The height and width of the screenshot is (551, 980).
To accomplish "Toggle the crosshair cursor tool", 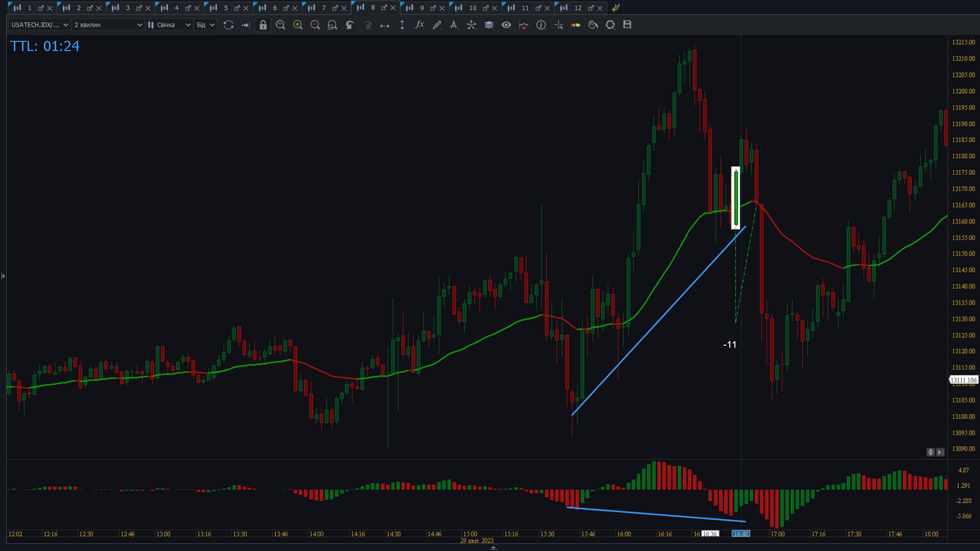I will [558, 25].
